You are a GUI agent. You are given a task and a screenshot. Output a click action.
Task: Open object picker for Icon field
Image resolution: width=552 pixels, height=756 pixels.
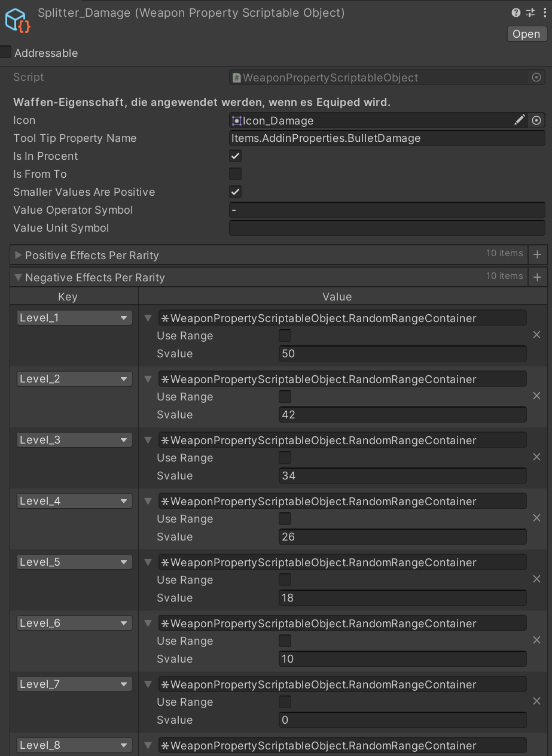[x=536, y=120]
